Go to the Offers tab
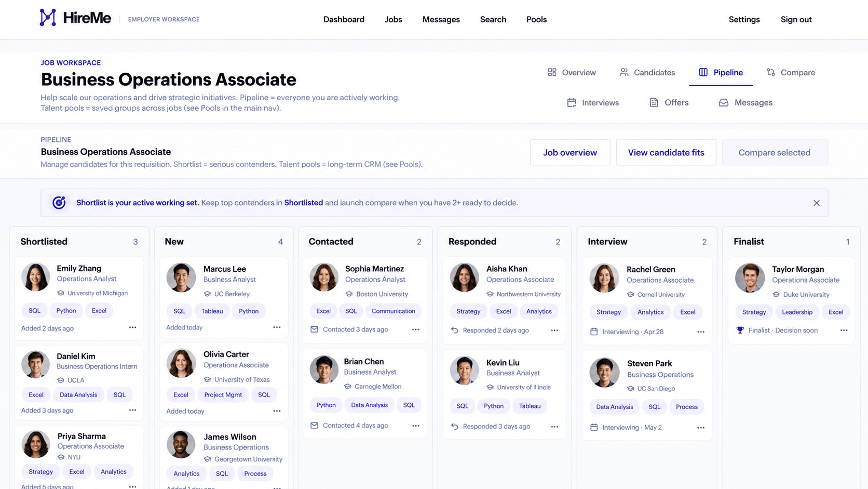868x489 pixels. tap(669, 103)
